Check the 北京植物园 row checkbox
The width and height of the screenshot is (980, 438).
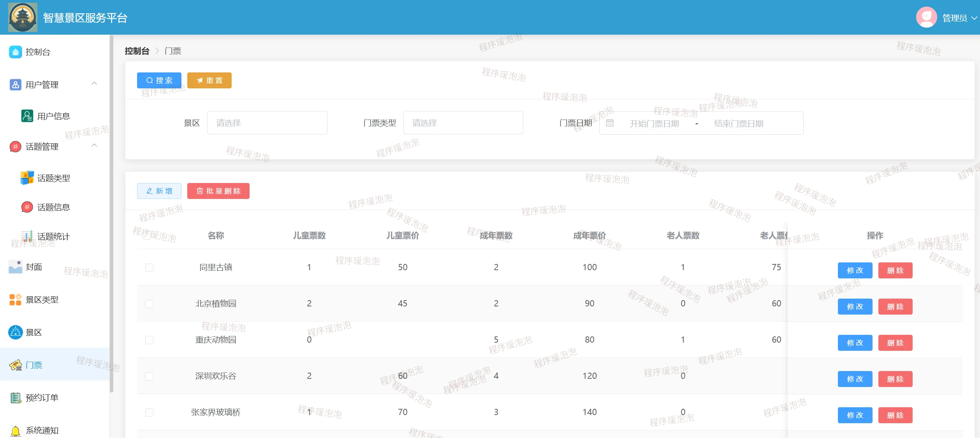coord(149,304)
